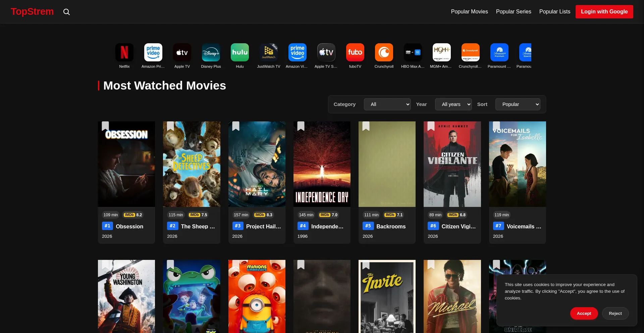Pick the first Crunchyroll provider icon
Viewport: 644px width, 333px height.
384,52
